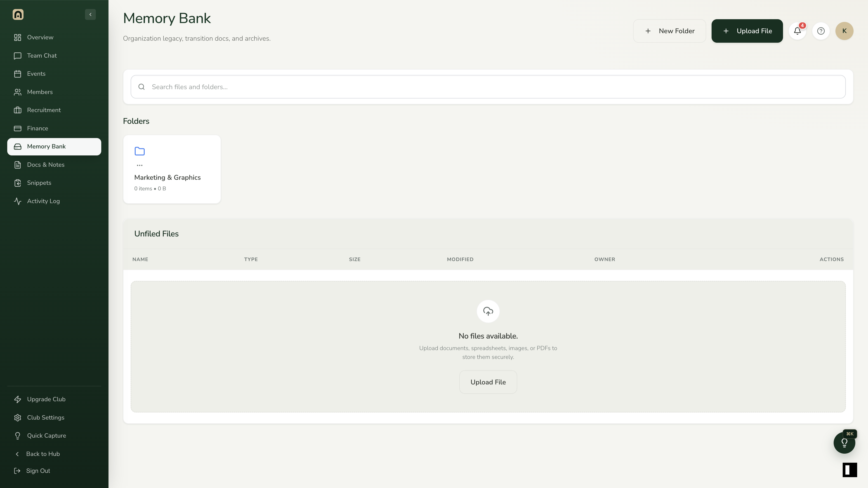Sort by the SIZE column header
This screenshot has width=868, height=488.
click(355, 259)
